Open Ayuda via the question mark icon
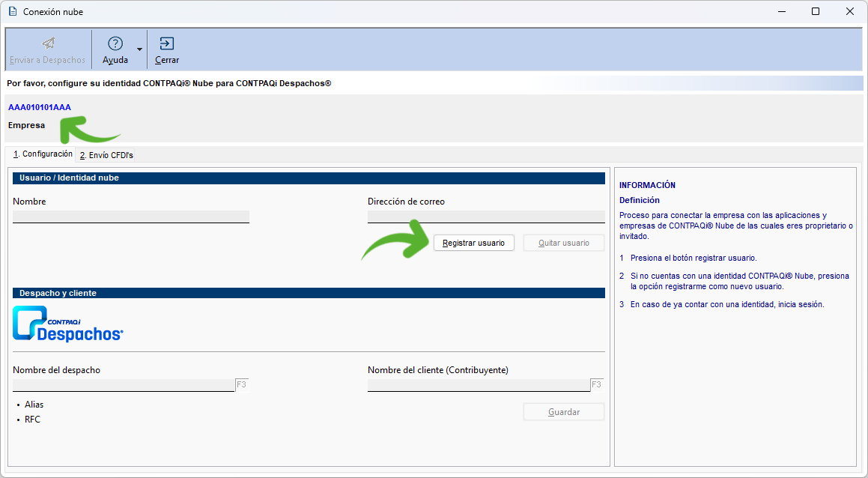 click(115, 43)
